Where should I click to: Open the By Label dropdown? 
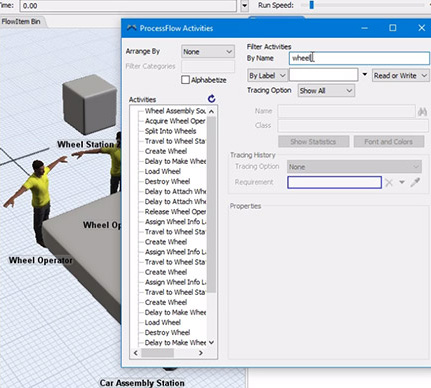(267, 76)
